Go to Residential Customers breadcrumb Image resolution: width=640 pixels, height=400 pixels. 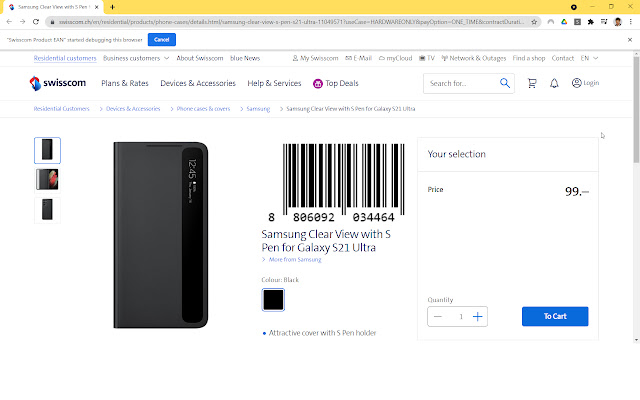pos(61,109)
